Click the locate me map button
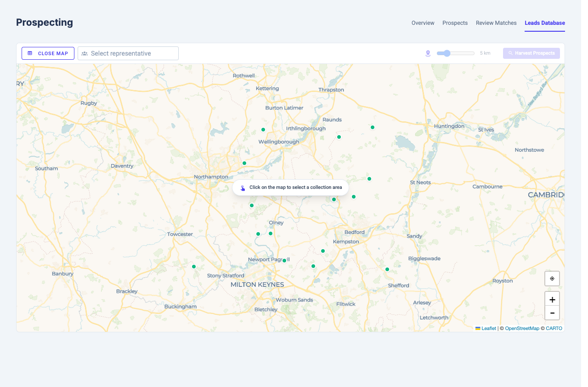The height and width of the screenshot is (387, 588). [x=552, y=279]
